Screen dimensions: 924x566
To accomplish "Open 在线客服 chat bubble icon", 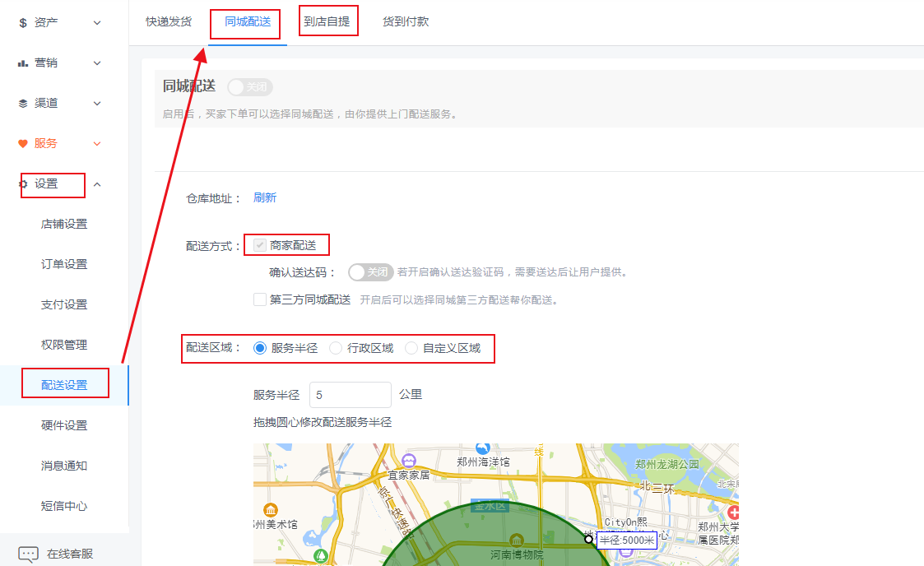I will pos(28,554).
